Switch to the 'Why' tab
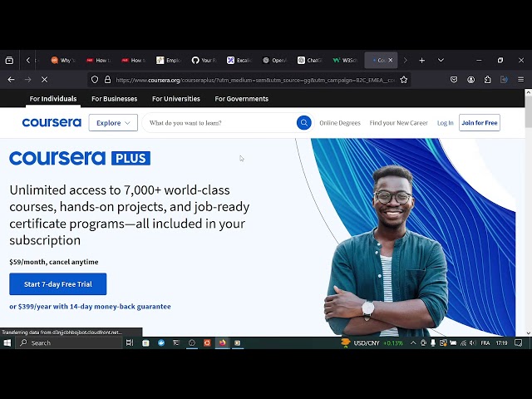The image size is (532, 399). click(63, 61)
